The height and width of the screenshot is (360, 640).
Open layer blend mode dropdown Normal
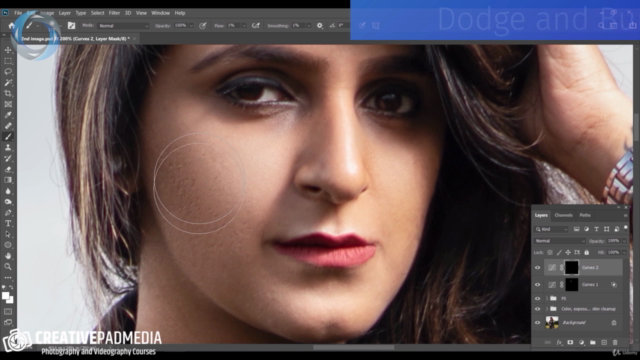point(560,241)
